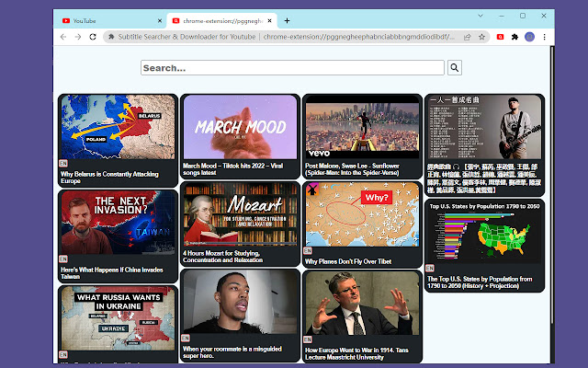Select the chrome-extension tab

(x=222, y=20)
